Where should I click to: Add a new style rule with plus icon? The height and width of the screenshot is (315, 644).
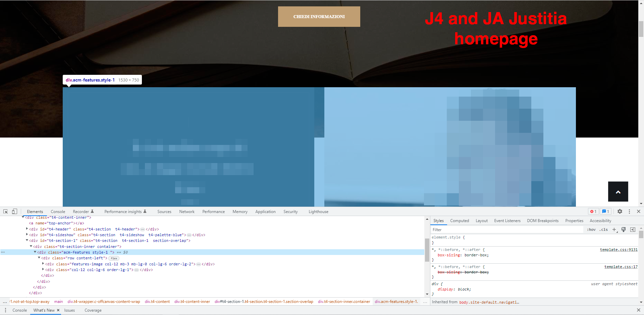614,230
